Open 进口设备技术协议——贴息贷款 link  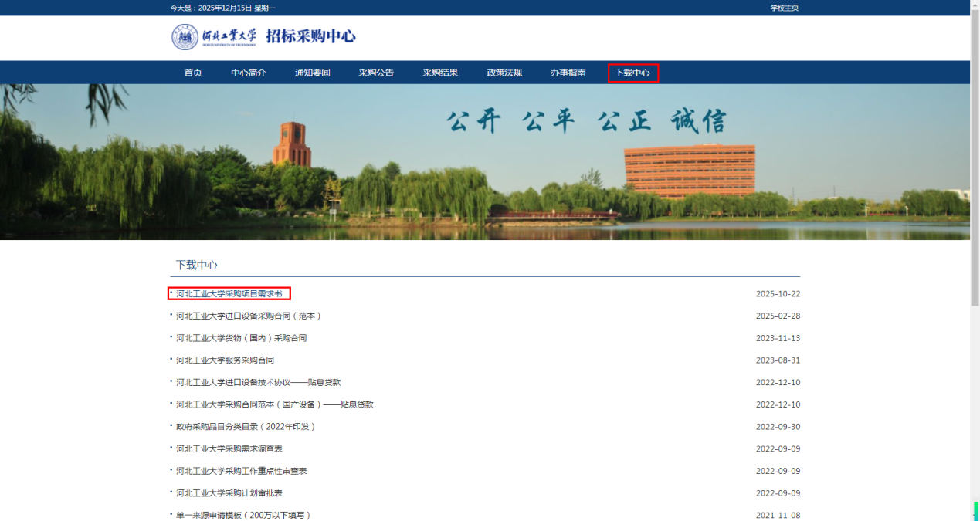pyautogui.click(x=258, y=382)
